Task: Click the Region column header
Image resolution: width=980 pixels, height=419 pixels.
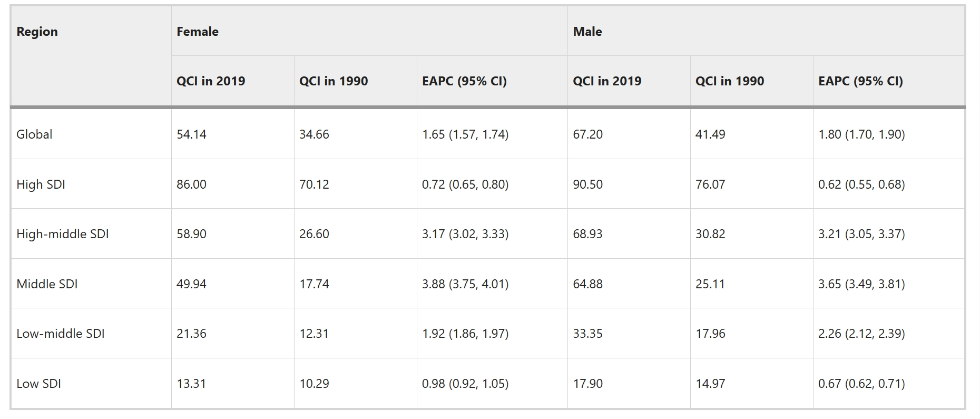Action: [x=37, y=32]
